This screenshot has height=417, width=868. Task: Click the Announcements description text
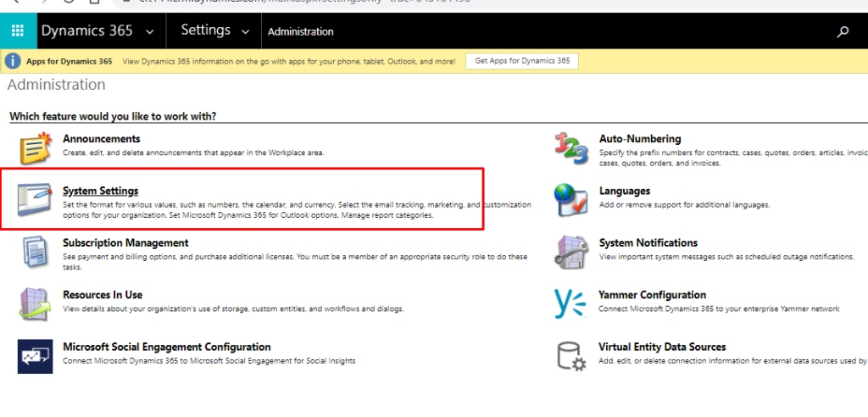194,153
